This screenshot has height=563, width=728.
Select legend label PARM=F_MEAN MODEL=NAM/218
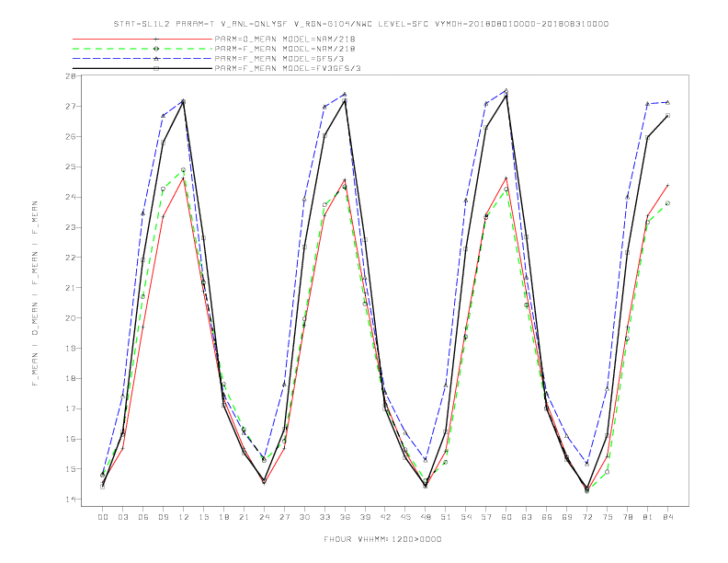285,49
